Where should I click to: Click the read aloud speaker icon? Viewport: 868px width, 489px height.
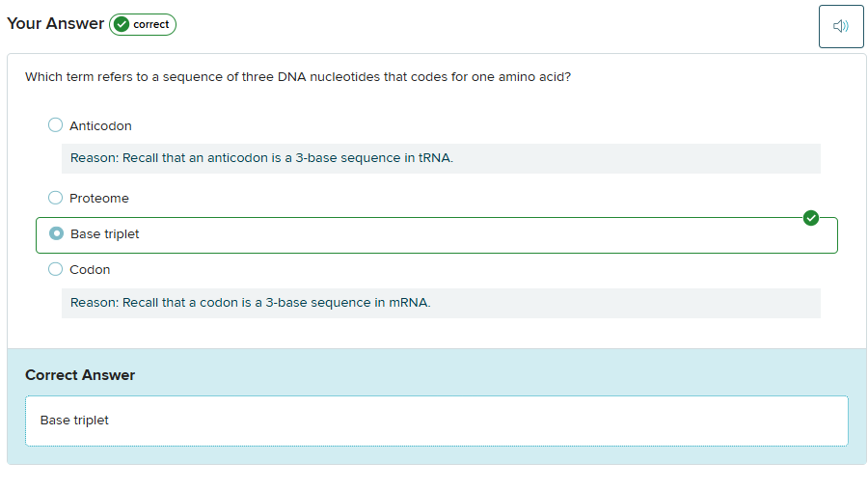(x=840, y=26)
